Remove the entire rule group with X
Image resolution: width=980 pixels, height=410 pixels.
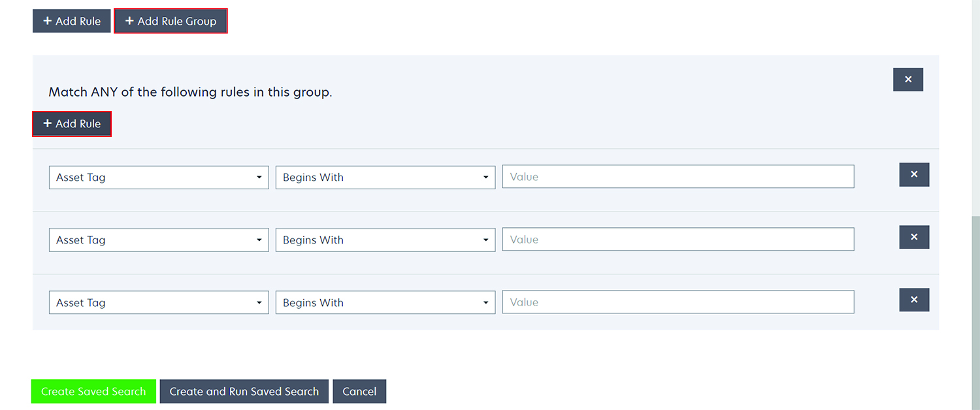coord(907,80)
